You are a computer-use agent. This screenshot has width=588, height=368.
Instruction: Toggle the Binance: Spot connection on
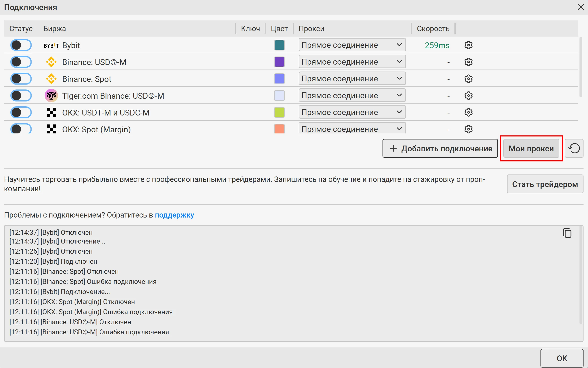point(21,79)
